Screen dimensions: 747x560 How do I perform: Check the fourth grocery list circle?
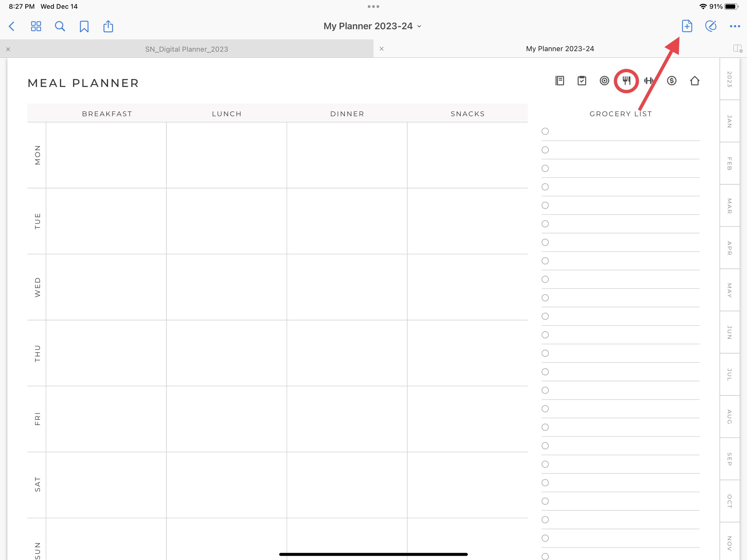tap(545, 187)
